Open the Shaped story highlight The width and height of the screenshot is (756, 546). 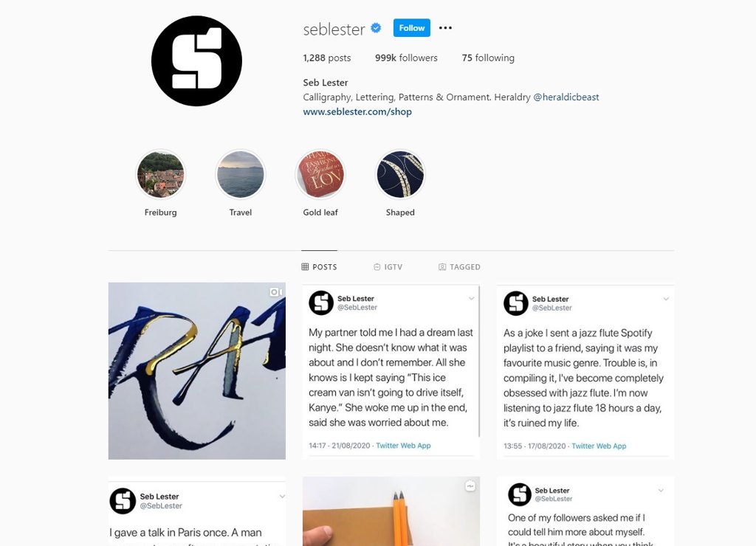click(400, 174)
